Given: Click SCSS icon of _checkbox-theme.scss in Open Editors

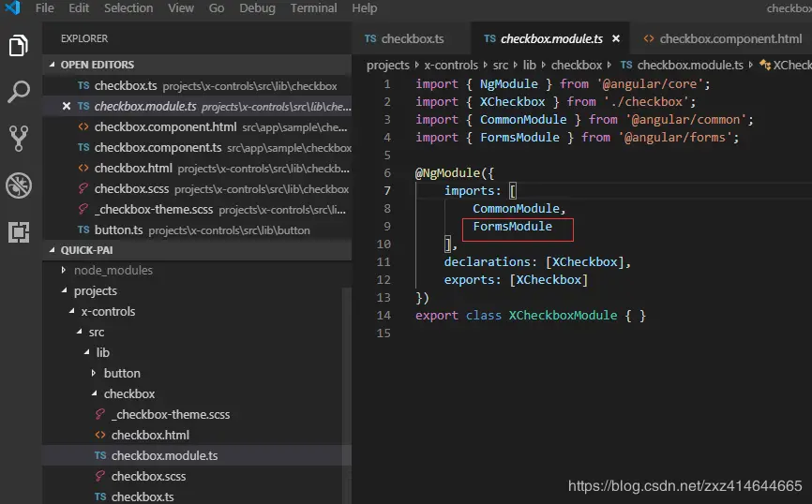Looking at the screenshot, I should (x=83, y=209).
